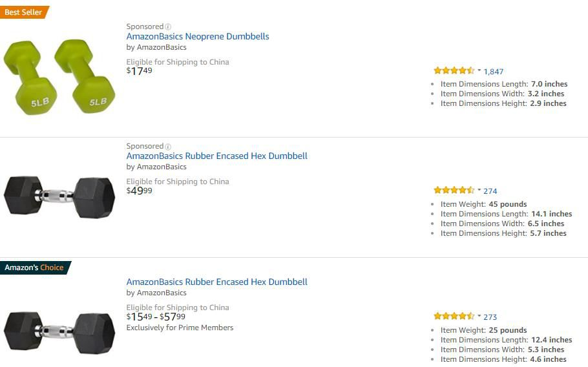
Task: Click the info icon beside first Sponsored label
Action: click(x=168, y=26)
